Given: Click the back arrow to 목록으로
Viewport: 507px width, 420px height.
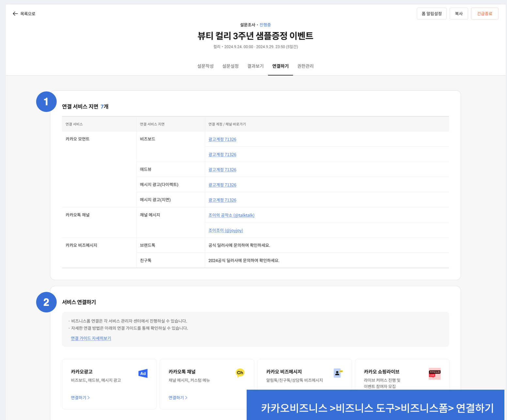Looking at the screenshot, I should [x=15, y=14].
